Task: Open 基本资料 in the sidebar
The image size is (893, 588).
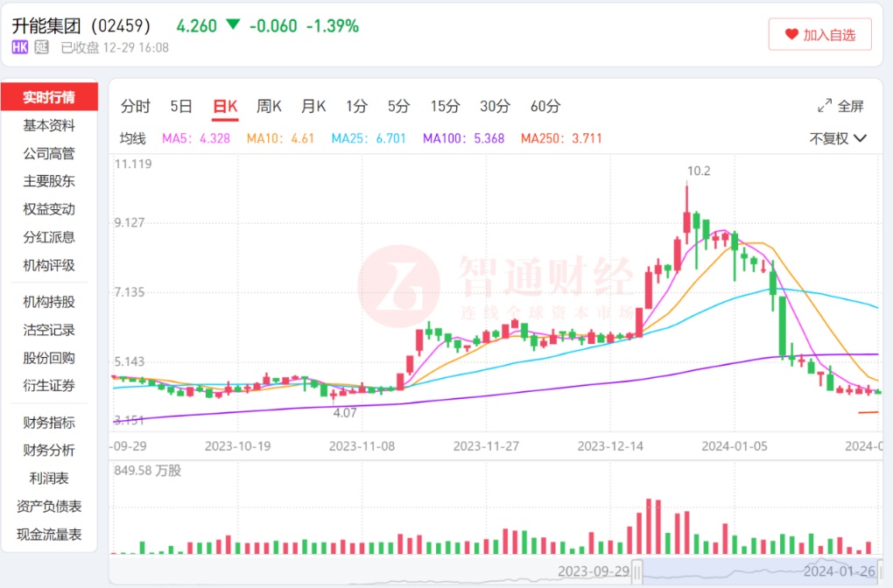Action: point(49,125)
